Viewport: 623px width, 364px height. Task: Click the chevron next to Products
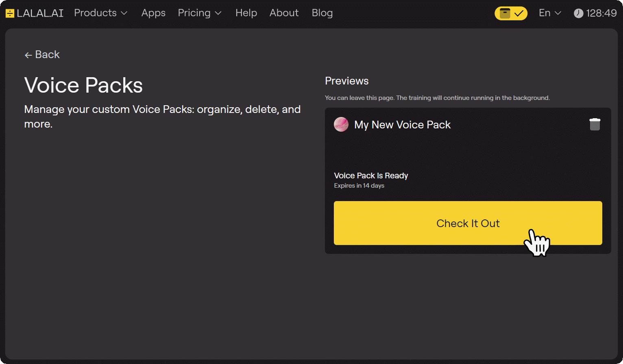coord(124,13)
